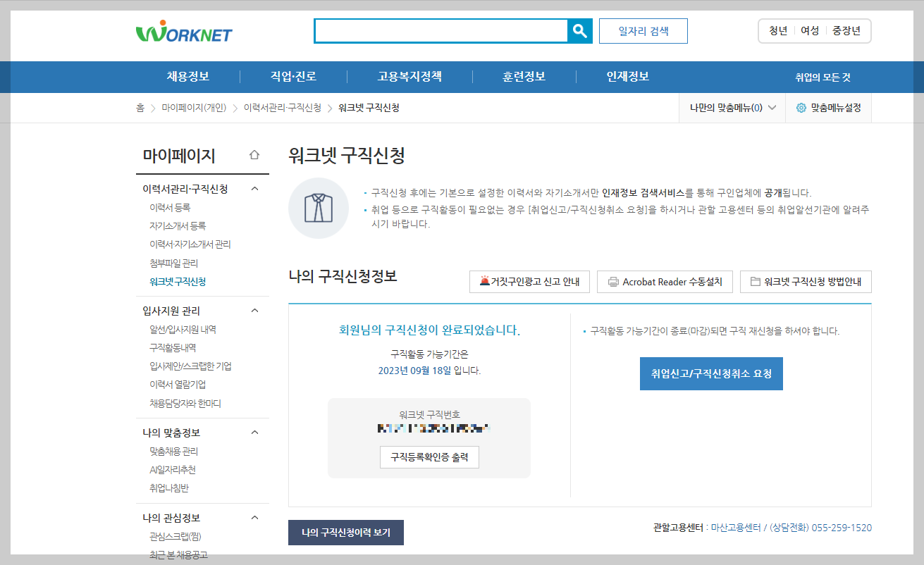Image resolution: width=924 pixels, height=565 pixels.
Task: Click the phone number 055-259-1520
Action: click(x=842, y=528)
